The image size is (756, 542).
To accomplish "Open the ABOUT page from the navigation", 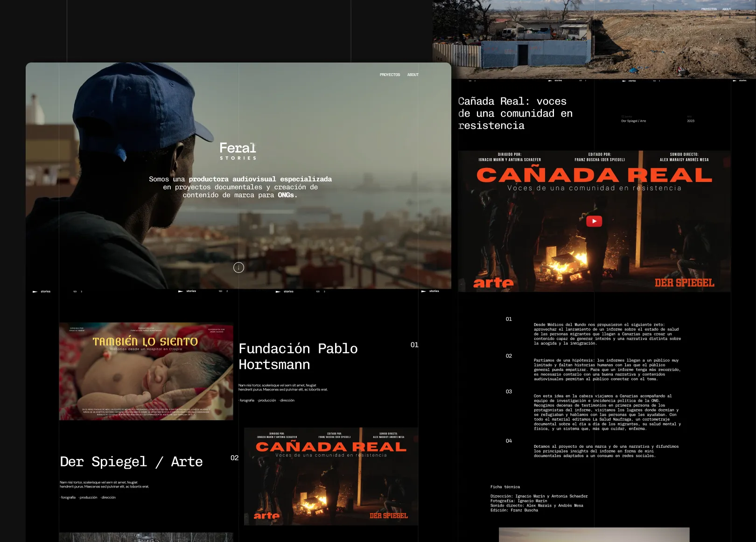I will [x=413, y=75].
